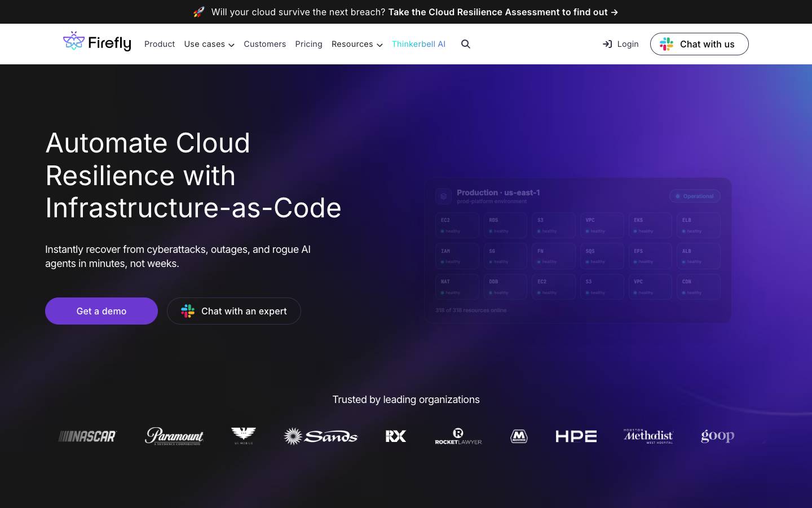The width and height of the screenshot is (812, 508).
Task: Open the search magnifier icon
Action: coord(466,44)
